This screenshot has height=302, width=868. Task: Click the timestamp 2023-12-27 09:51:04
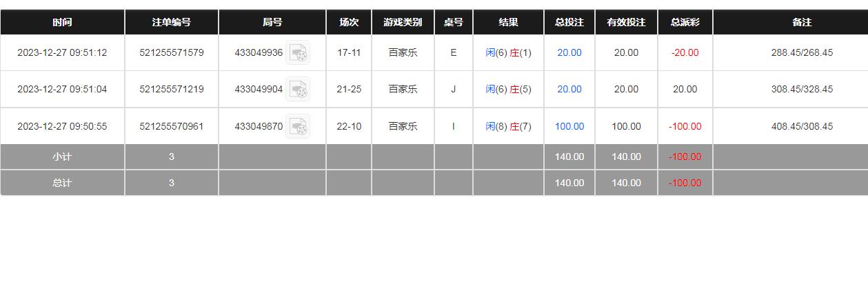[62, 89]
